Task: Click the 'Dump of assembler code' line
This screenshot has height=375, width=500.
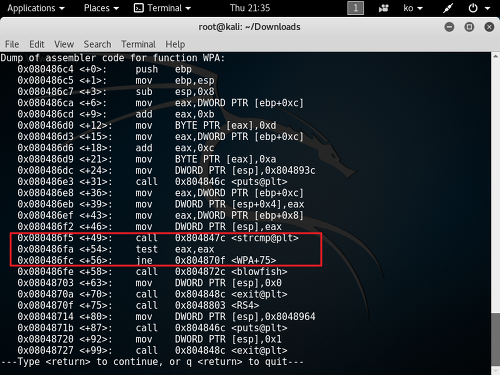Action: click(113, 58)
